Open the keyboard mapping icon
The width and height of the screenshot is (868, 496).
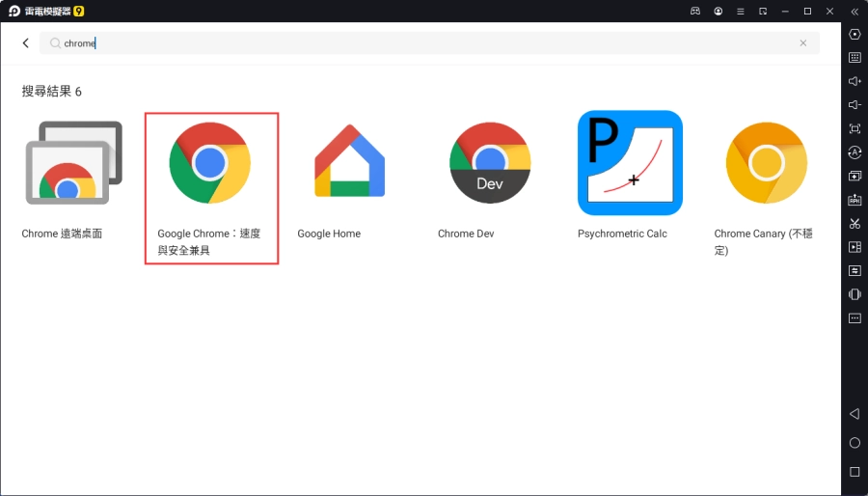coord(854,58)
